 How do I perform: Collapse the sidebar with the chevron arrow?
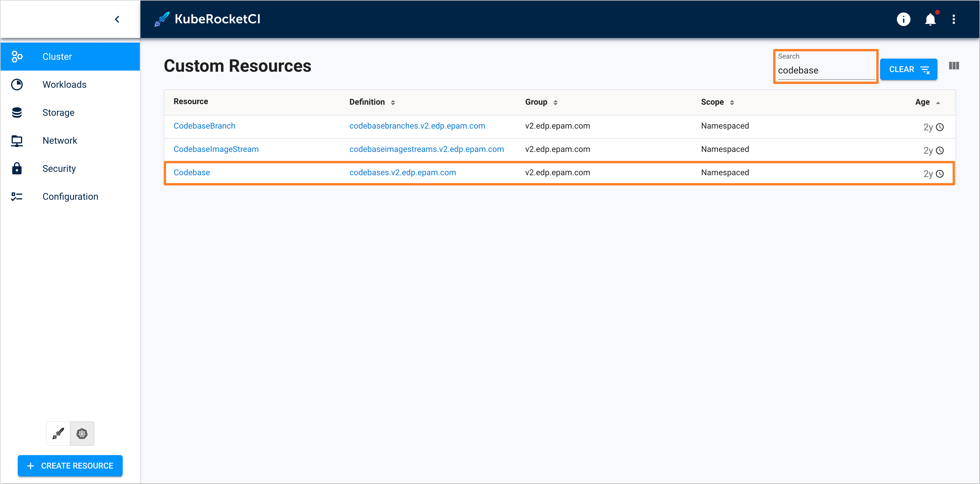click(x=117, y=19)
